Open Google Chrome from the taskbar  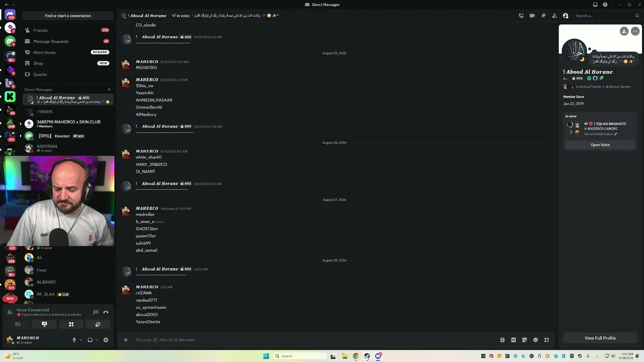click(x=356, y=356)
